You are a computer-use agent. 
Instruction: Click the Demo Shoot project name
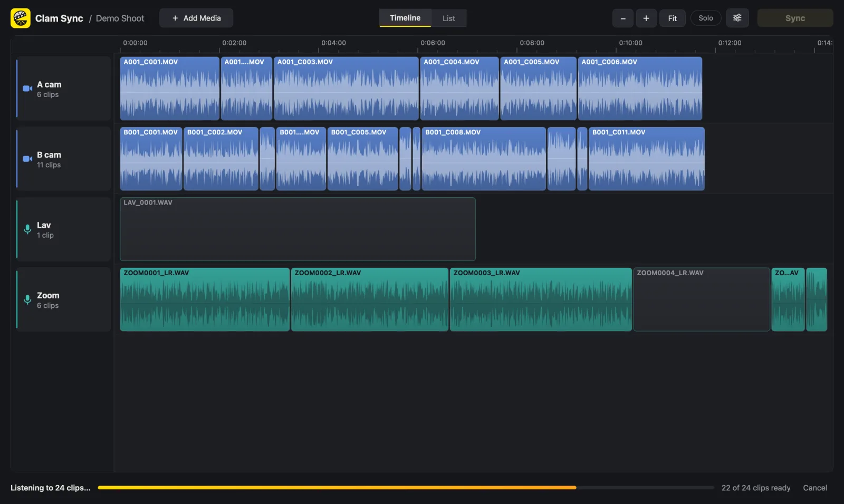coord(120,18)
